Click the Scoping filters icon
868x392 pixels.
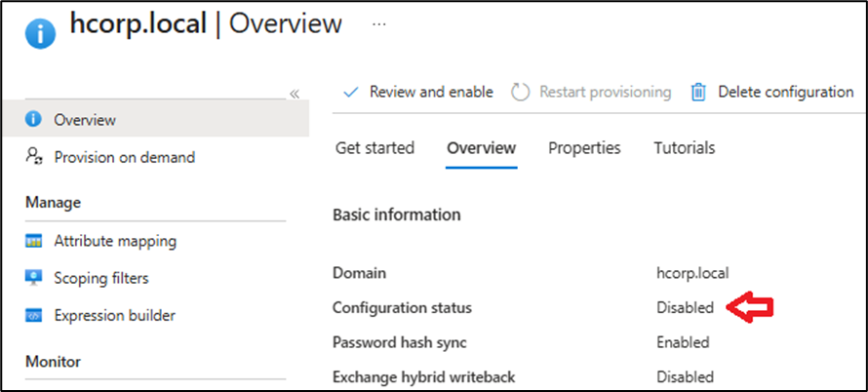click(34, 278)
